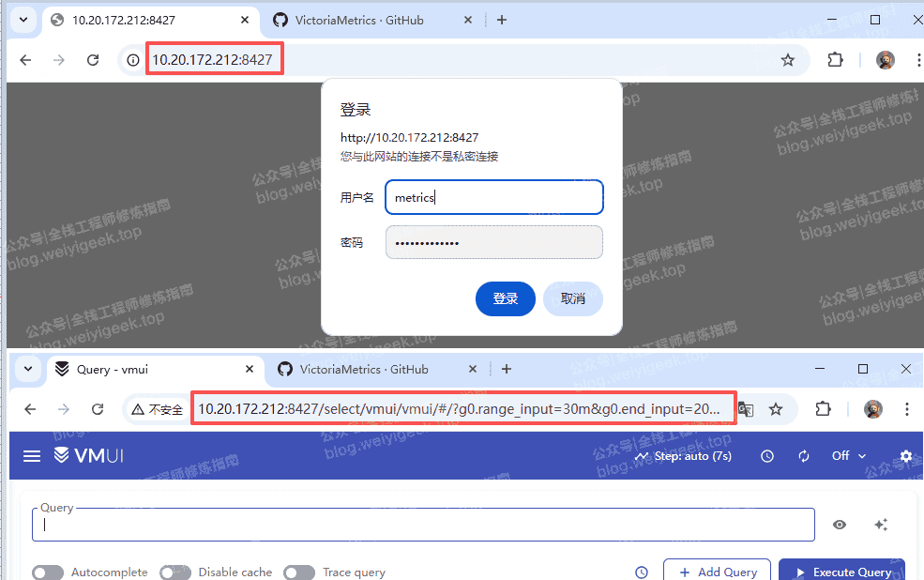924x580 pixels.
Task: Toggle the Disable cache switch
Action: pos(174,572)
